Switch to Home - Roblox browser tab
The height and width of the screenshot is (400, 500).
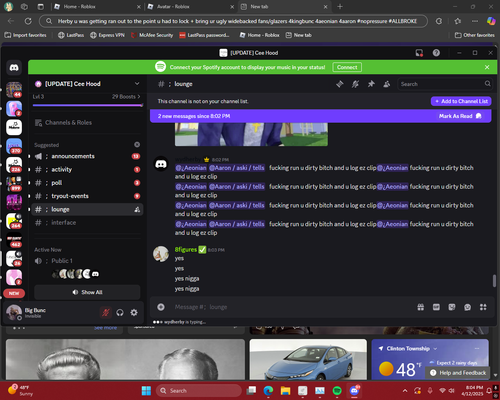(97, 6)
